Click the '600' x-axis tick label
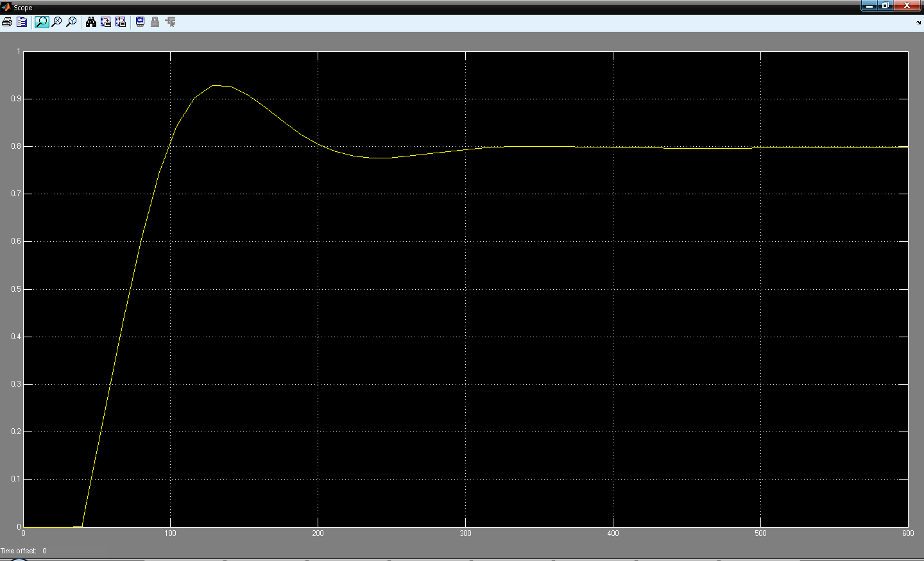This screenshot has height=561, width=924. 908,533
